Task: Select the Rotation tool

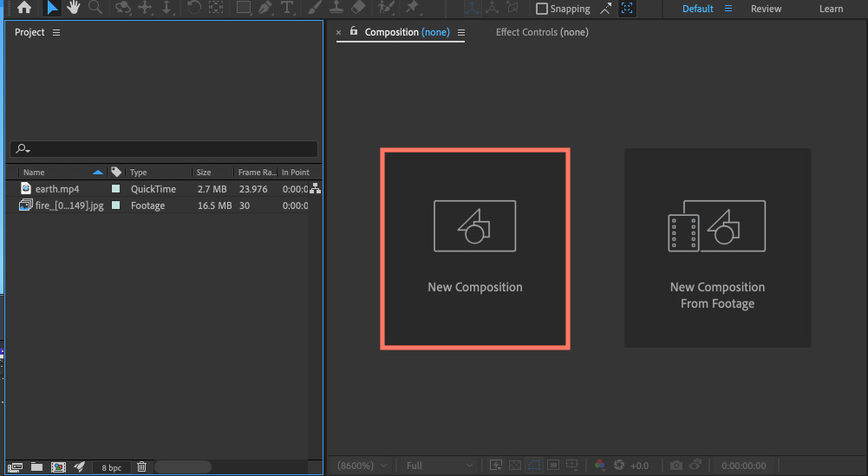Action: pyautogui.click(x=193, y=8)
